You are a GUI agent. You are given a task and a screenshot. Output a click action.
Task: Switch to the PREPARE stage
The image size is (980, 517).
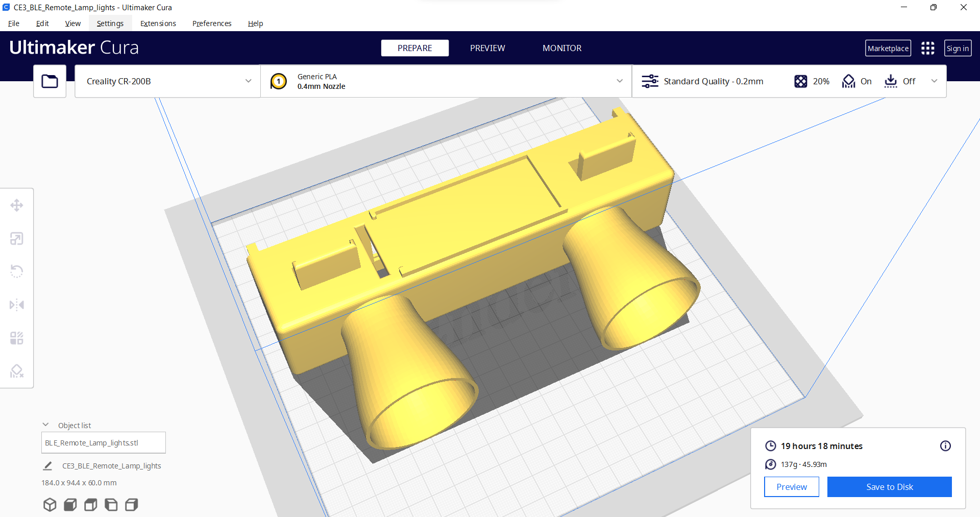(x=415, y=48)
